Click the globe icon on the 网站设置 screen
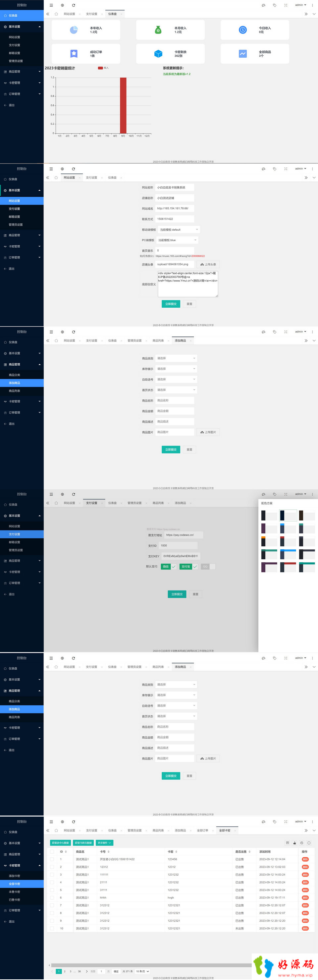 (x=62, y=169)
